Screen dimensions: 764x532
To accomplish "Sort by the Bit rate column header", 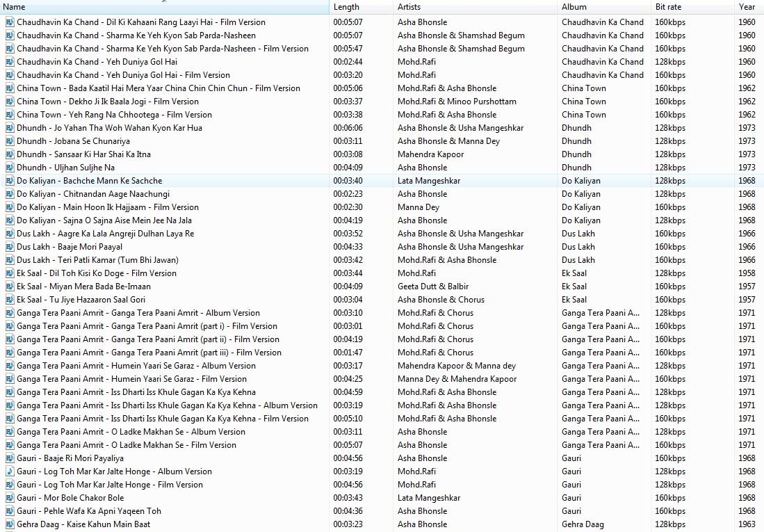I will [692, 7].
